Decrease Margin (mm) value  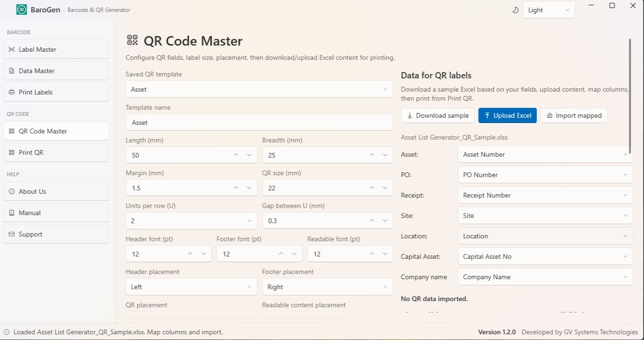[x=249, y=188]
